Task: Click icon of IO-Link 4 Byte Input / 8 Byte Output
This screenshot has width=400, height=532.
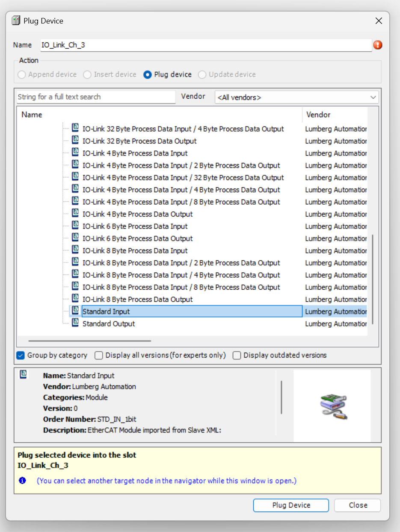Action: [75, 200]
